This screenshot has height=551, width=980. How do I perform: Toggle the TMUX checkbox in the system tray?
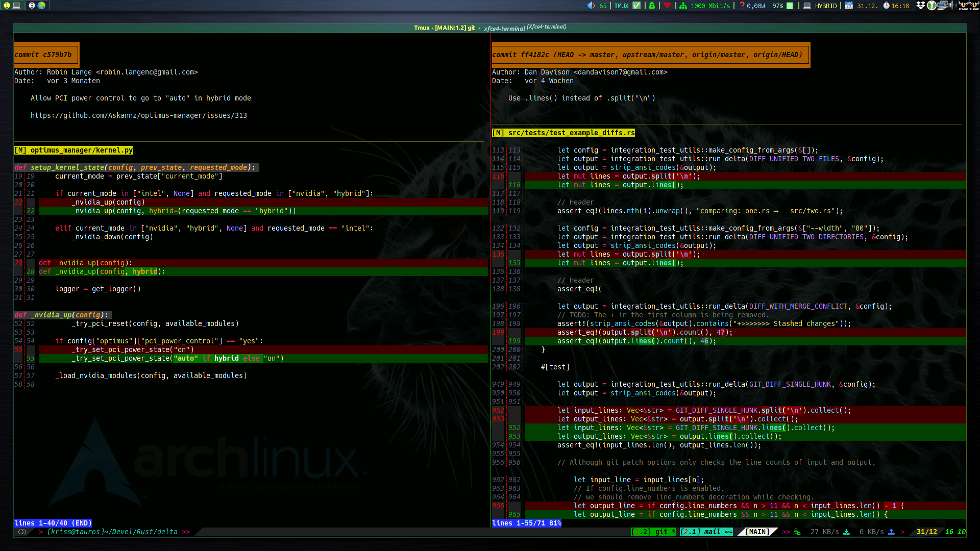(x=636, y=6)
